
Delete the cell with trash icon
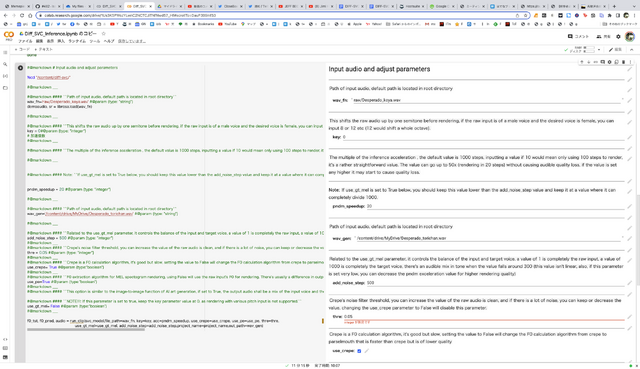point(623,62)
